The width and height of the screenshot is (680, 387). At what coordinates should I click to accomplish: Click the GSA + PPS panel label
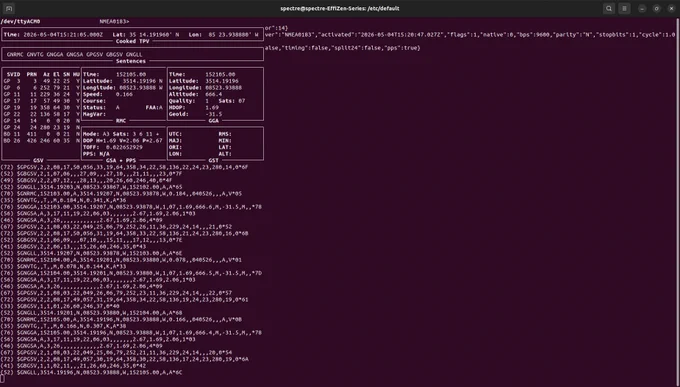pyautogui.click(x=121, y=161)
